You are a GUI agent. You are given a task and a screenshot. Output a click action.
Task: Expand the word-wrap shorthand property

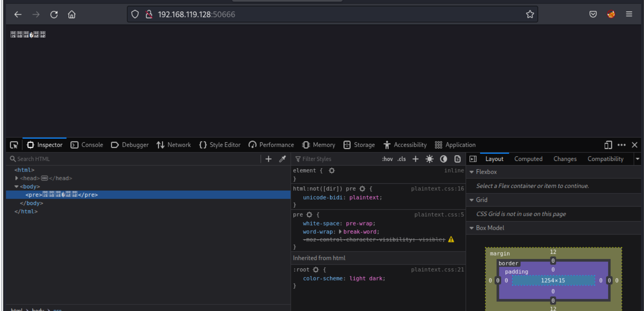[x=340, y=232]
